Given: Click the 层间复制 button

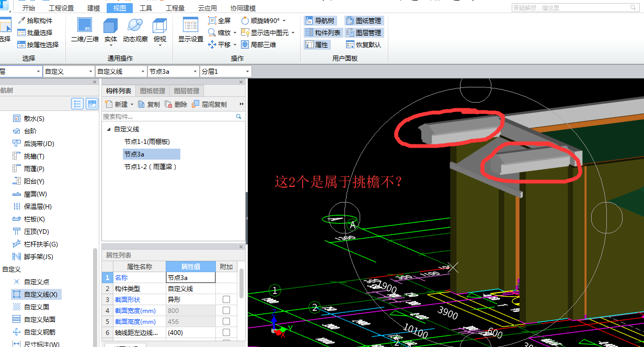Looking at the screenshot, I should (x=209, y=104).
